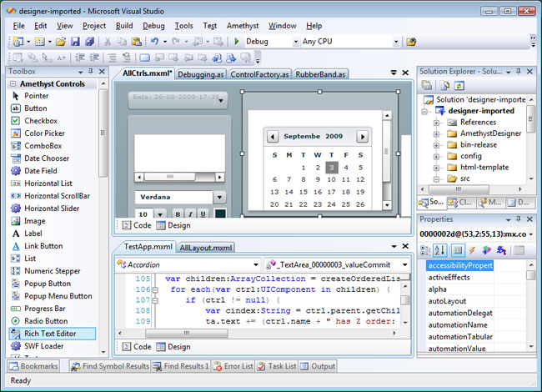
Task: Go to the next calendar month arrow
Action: pyautogui.click(x=362, y=136)
